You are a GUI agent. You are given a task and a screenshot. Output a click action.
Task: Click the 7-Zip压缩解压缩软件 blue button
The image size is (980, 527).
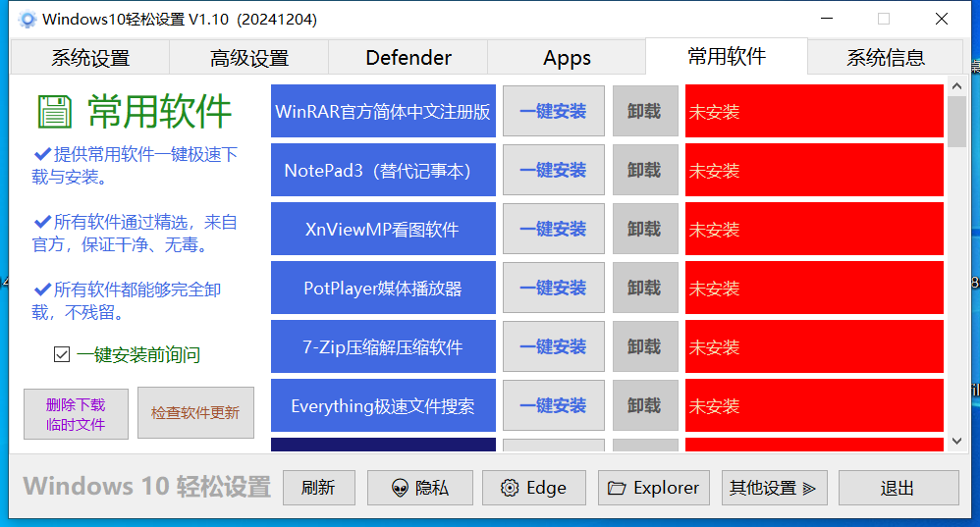[383, 346]
